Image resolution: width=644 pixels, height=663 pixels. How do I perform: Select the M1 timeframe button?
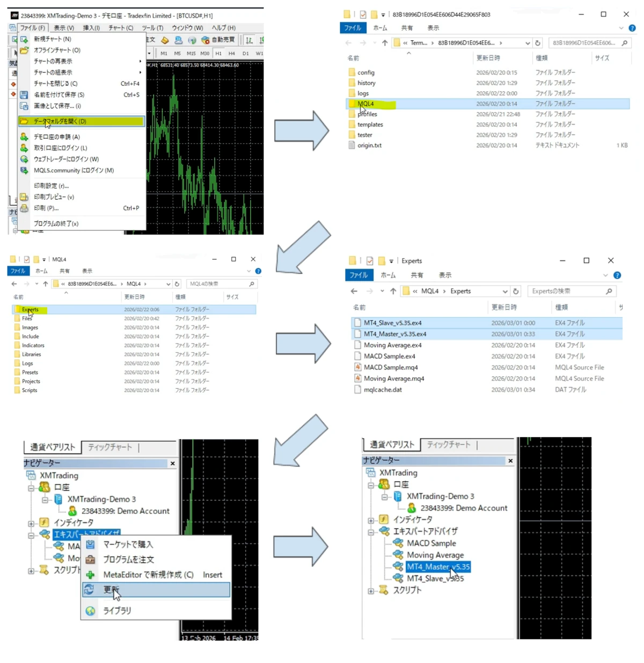pos(164,53)
